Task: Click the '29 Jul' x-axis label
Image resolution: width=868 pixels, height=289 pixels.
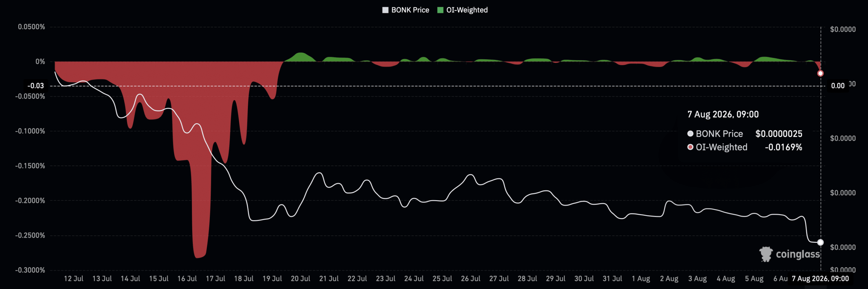Action: click(556, 278)
